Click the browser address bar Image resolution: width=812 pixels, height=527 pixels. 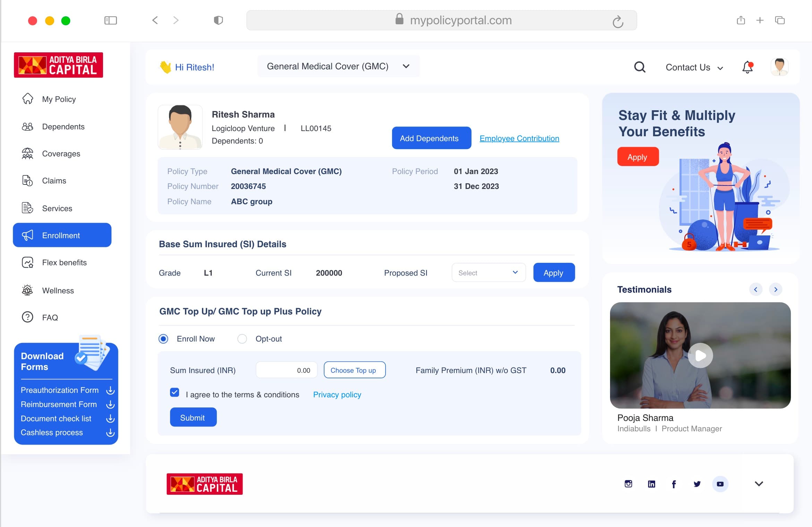441,20
